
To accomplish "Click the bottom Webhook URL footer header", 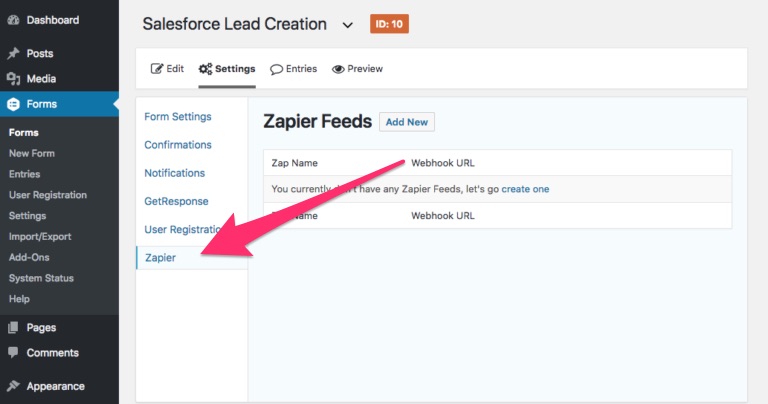I will (x=443, y=215).
